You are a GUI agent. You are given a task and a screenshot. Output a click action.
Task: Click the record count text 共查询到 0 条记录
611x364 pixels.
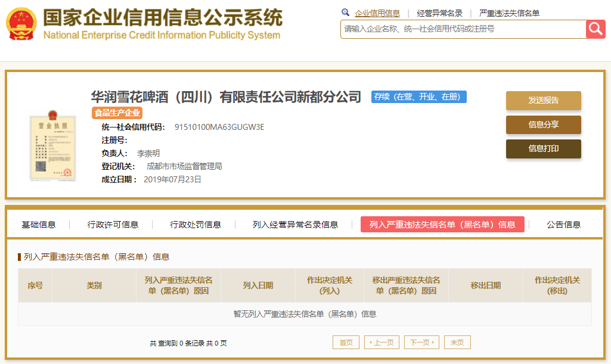(177, 343)
